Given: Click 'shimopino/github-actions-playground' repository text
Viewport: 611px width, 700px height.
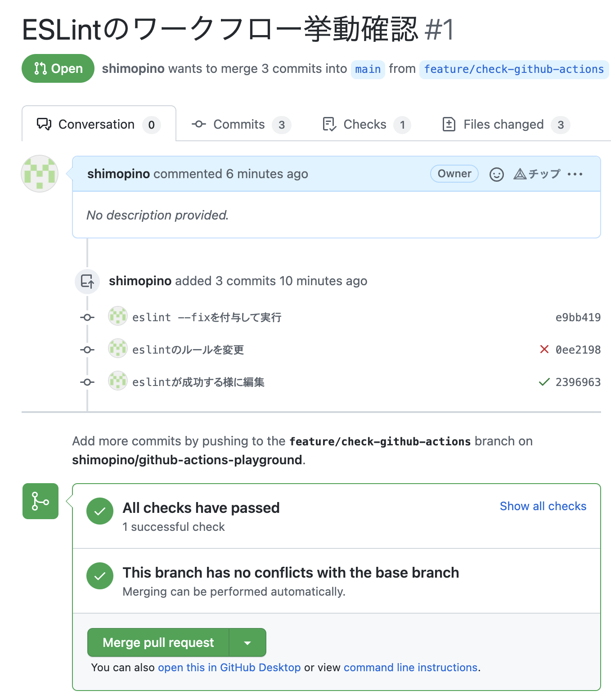Looking at the screenshot, I should pyautogui.click(x=187, y=460).
